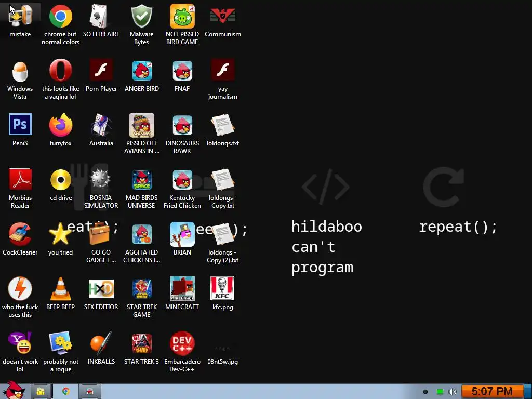The width and height of the screenshot is (532, 399).
Task: Click the Windows Vista egg icon
Action: 20,71
